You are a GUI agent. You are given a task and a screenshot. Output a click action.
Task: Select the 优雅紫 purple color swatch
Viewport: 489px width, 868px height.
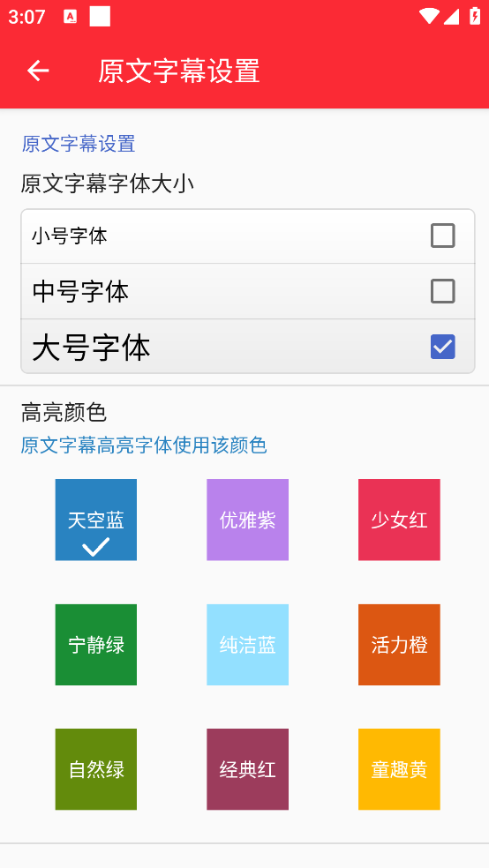pos(247,520)
